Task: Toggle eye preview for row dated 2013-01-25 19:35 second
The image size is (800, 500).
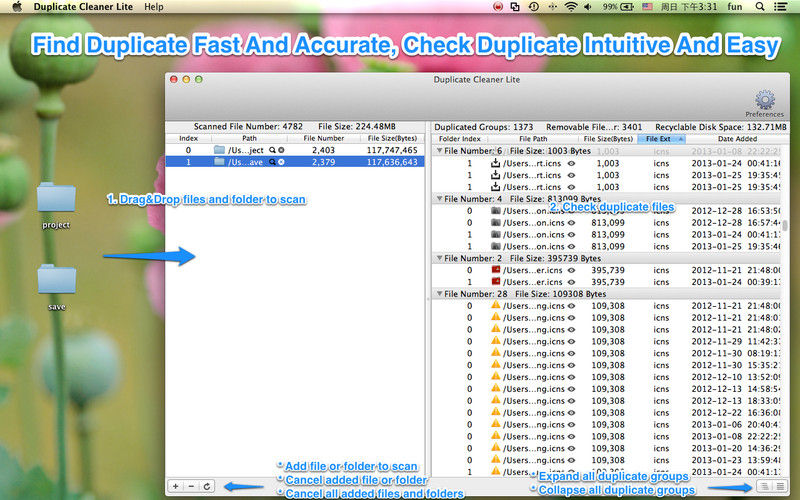Action: [571, 187]
